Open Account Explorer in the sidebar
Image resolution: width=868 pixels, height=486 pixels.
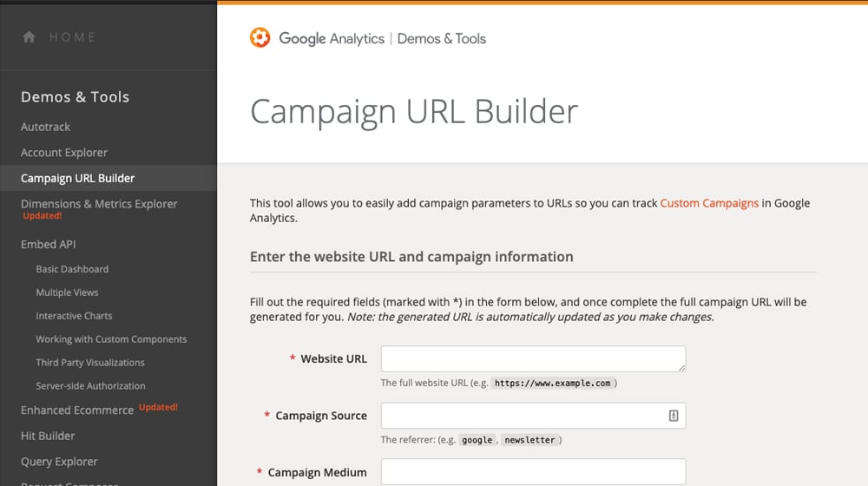[x=64, y=152]
